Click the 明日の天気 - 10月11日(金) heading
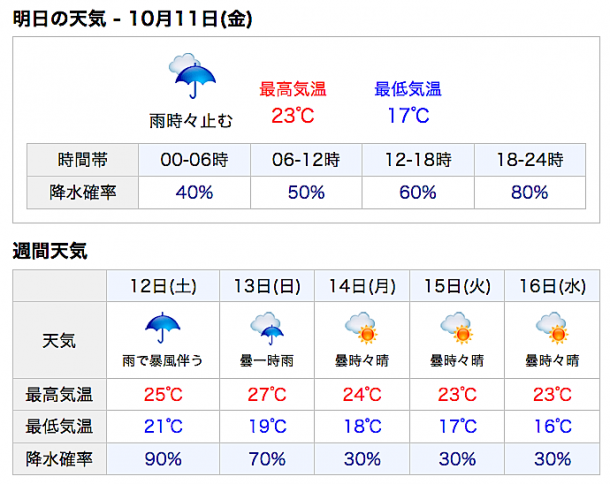610x484 pixels. [132, 18]
